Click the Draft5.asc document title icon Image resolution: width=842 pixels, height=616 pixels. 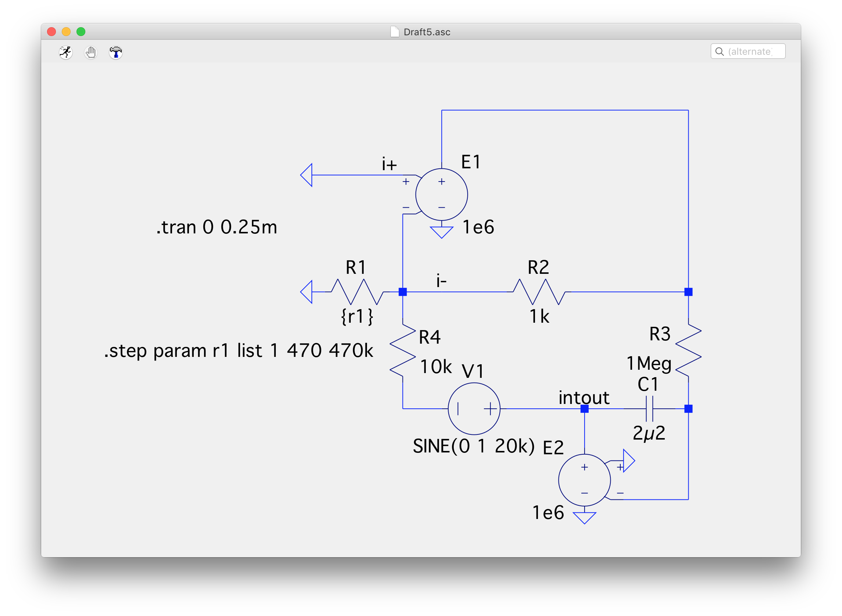point(394,32)
